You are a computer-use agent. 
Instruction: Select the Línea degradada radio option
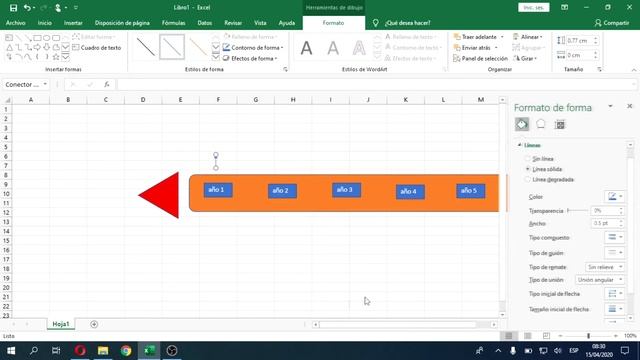point(527,179)
